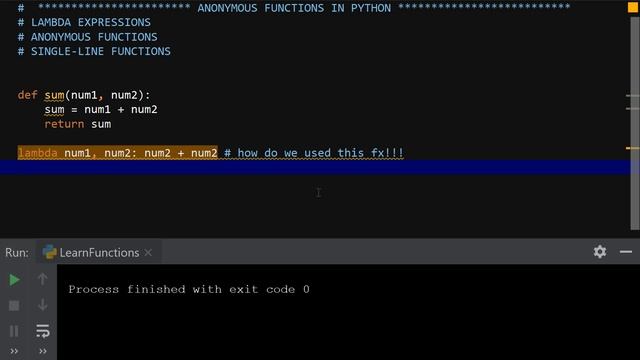The image size is (640, 360).
Task: Click the 'def' keyword in the editor
Action: point(27,95)
